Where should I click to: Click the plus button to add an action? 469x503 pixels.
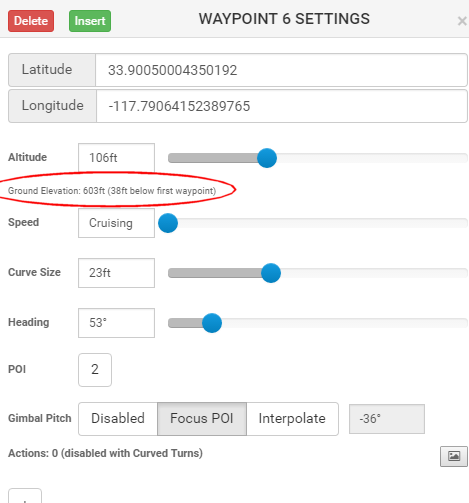click(25, 497)
